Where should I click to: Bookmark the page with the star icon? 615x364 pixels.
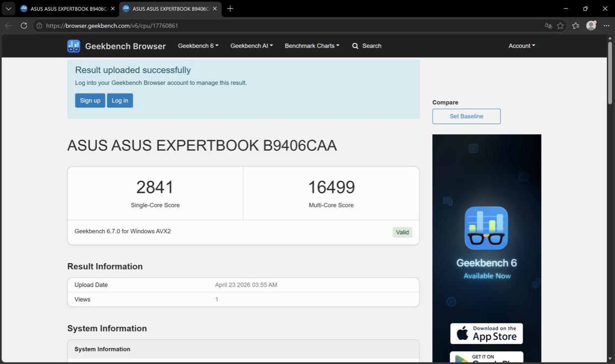(561, 26)
